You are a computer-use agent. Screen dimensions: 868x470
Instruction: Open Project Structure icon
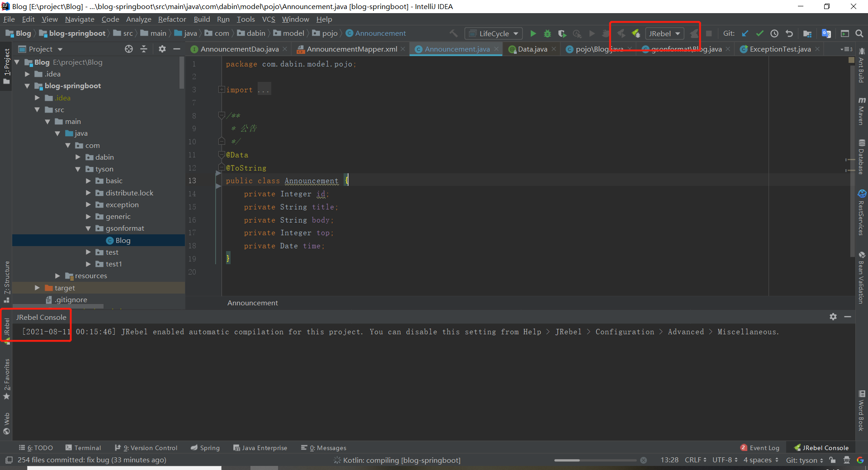pyautogui.click(x=807, y=33)
